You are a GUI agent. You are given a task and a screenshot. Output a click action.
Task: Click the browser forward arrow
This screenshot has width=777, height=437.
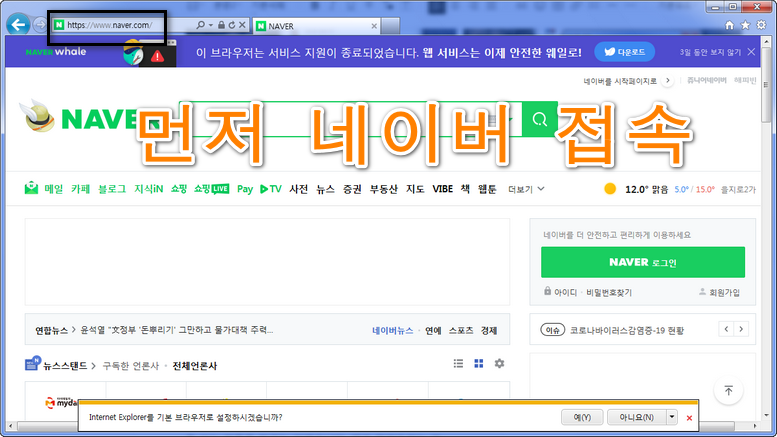(x=40, y=25)
